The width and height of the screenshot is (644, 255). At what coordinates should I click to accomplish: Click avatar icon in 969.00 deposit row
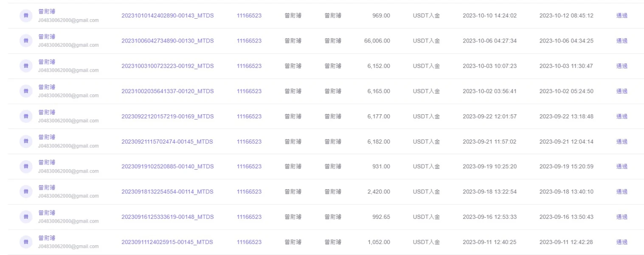click(26, 16)
